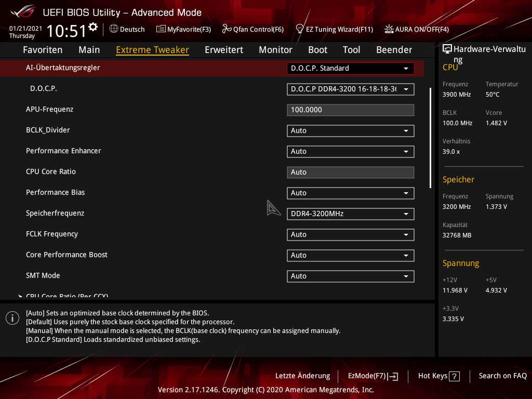532x399 pixels.
Task: Select the Beenden tab
Action: [x=394, y=50]
